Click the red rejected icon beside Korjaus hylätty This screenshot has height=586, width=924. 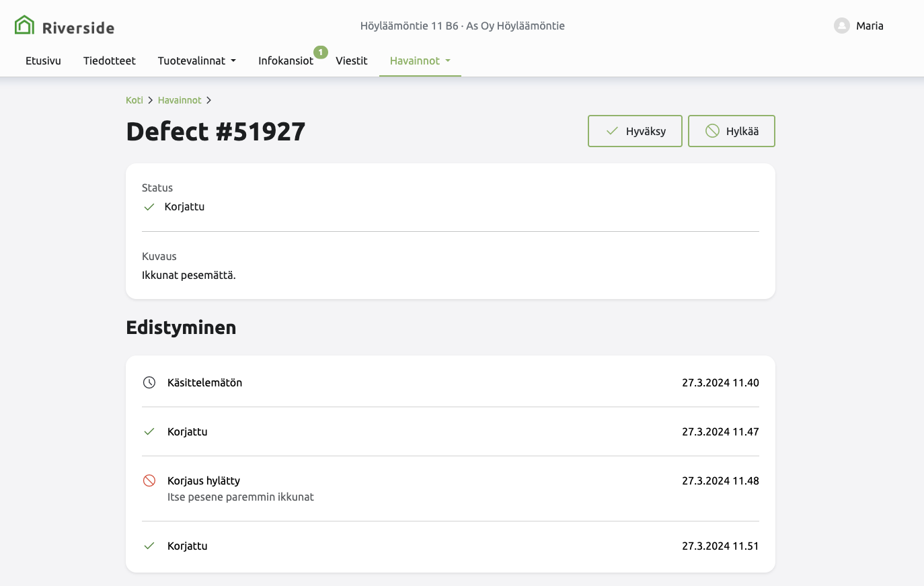pyautogui.click(x=149, y=480)
